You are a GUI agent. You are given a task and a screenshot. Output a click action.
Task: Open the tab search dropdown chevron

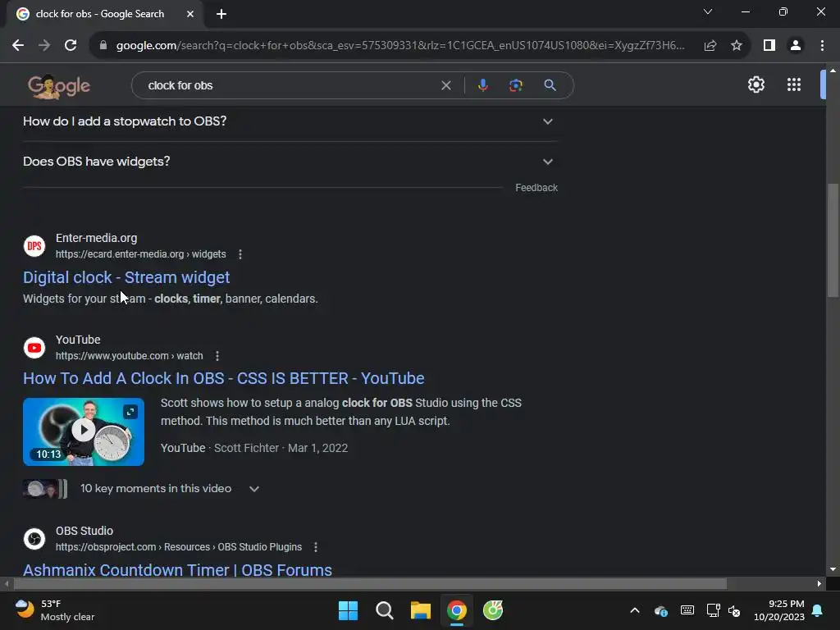(708, 11)
